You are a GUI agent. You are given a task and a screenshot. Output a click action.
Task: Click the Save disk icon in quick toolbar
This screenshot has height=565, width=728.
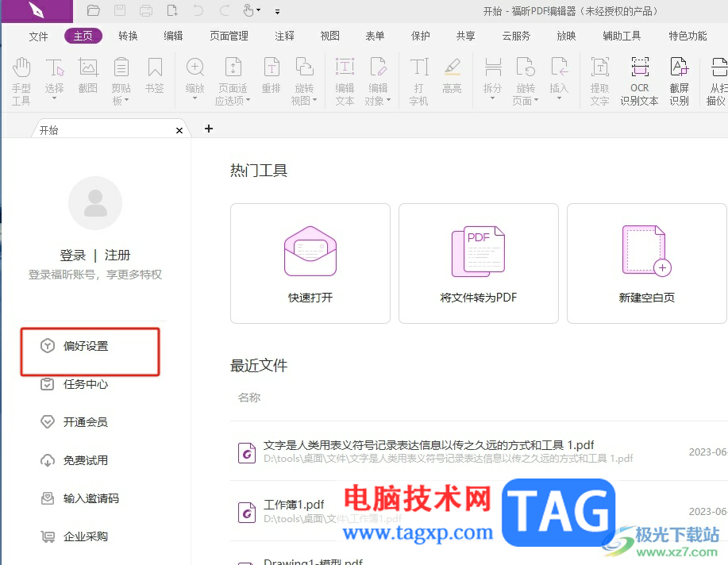click(120, 10)
